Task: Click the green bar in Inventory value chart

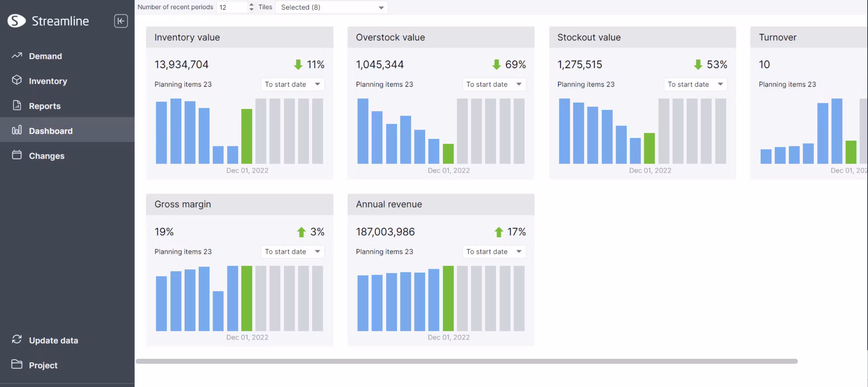Action: pos(247,136)
